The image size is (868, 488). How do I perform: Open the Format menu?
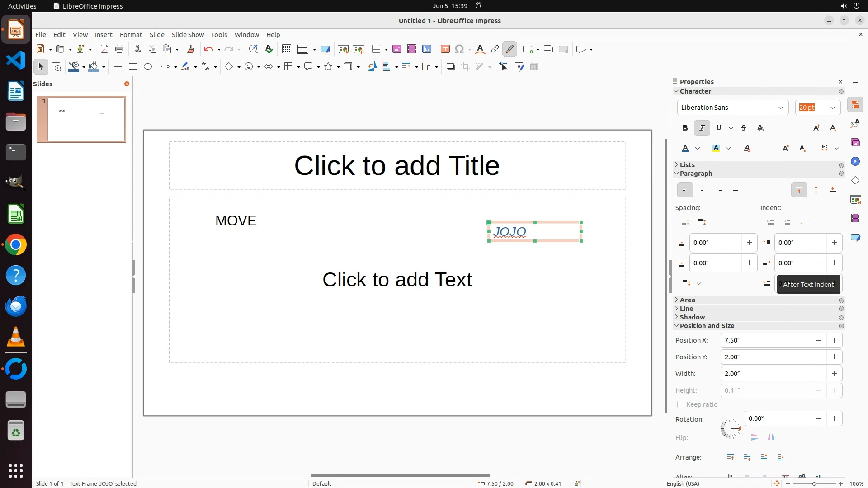click(131, 35)
